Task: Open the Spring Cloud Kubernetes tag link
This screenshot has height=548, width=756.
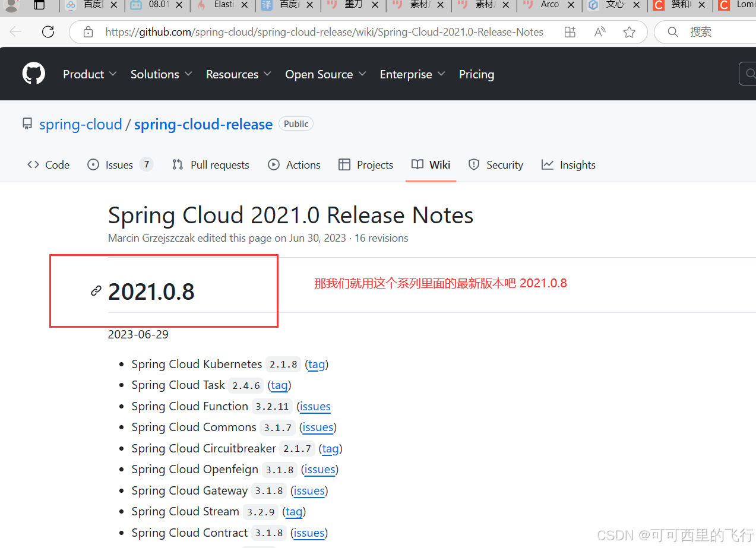Action: [317, 365]
